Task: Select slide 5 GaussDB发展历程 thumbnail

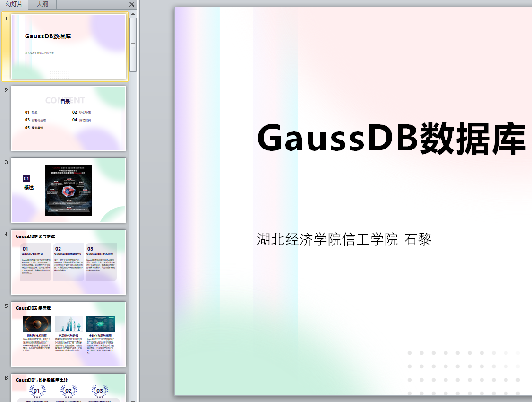Action: coord(69,334)
